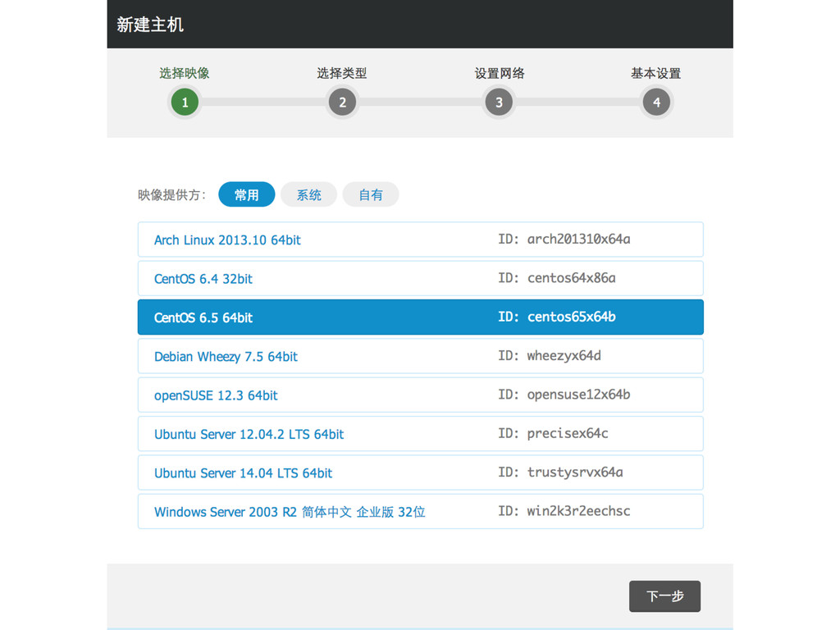Jump to step 3 circle 设置网络
This screenshot has height=630, width=840.
[x=499, y=103]
